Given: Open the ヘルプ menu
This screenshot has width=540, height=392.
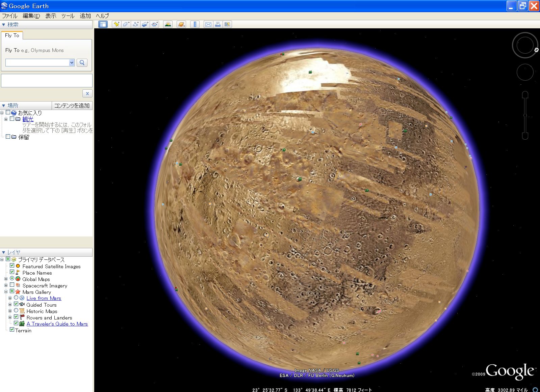Looking at the screenshot, I should click(102, 16).
